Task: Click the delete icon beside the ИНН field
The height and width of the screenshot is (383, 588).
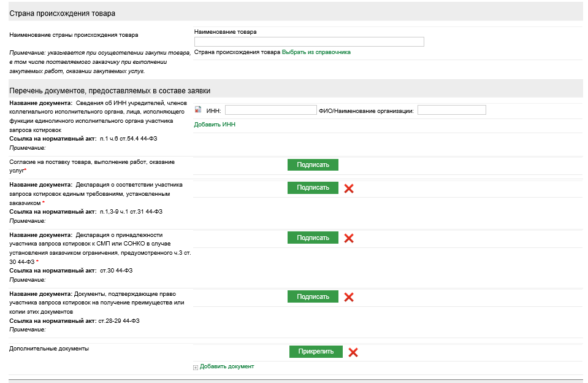Action: 198,110
